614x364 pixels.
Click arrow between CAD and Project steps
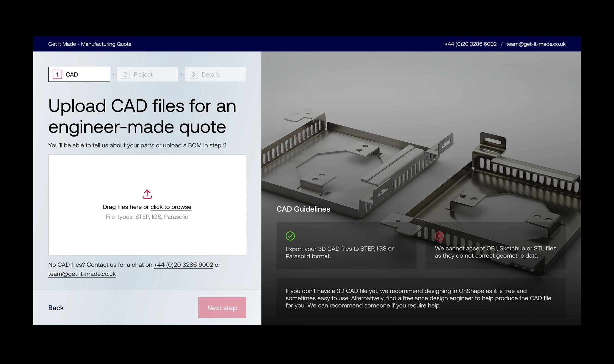tap(113, 74)
